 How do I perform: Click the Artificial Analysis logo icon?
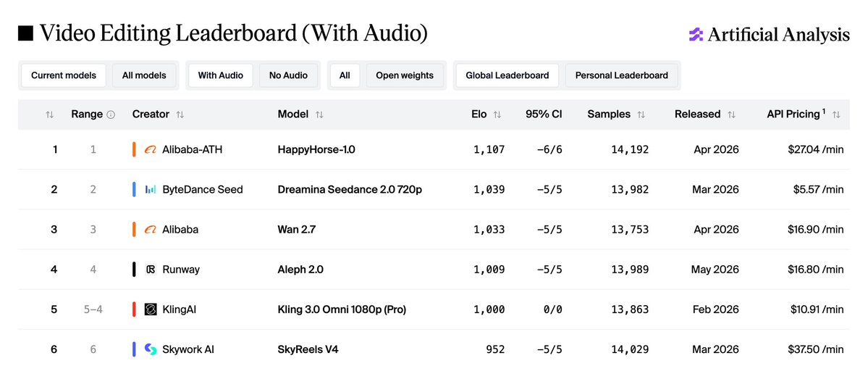coord(696,35)
